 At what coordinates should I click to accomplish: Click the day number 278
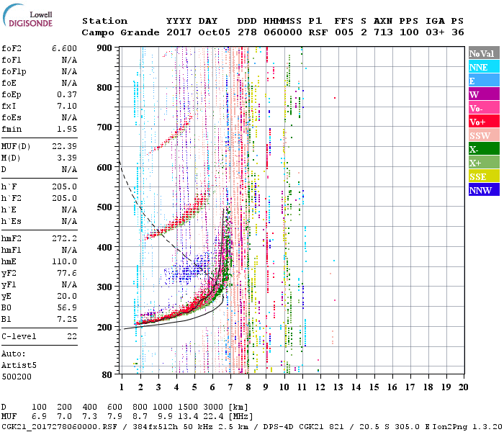(x=247, y=32)
